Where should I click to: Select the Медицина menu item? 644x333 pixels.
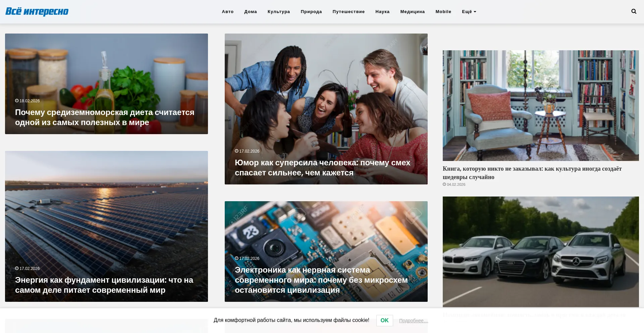(413, 12)
